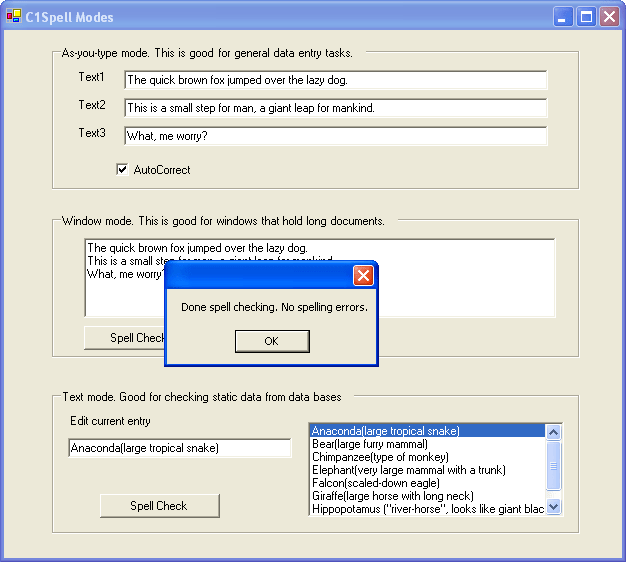This screenshot has width=626, height=562.
Task: Select Falcon(scaled-down eagle) in the list
Action: 427,483
